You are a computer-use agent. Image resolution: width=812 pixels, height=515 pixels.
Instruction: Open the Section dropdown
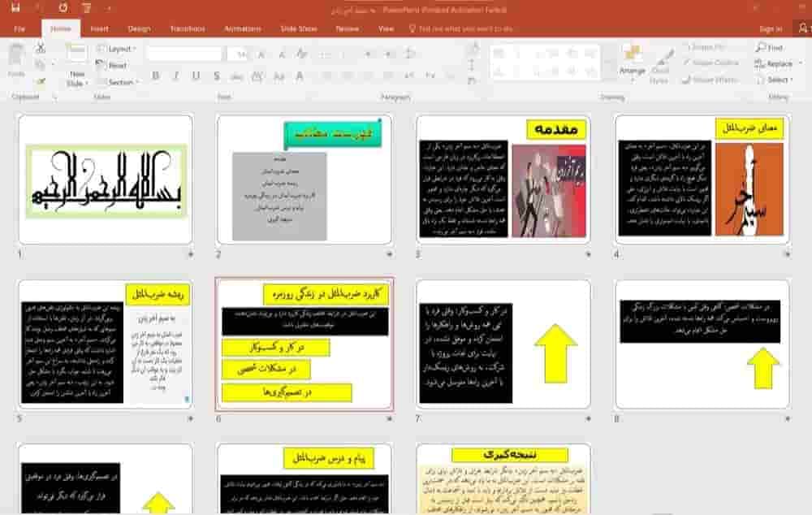(x=118, y=82)
